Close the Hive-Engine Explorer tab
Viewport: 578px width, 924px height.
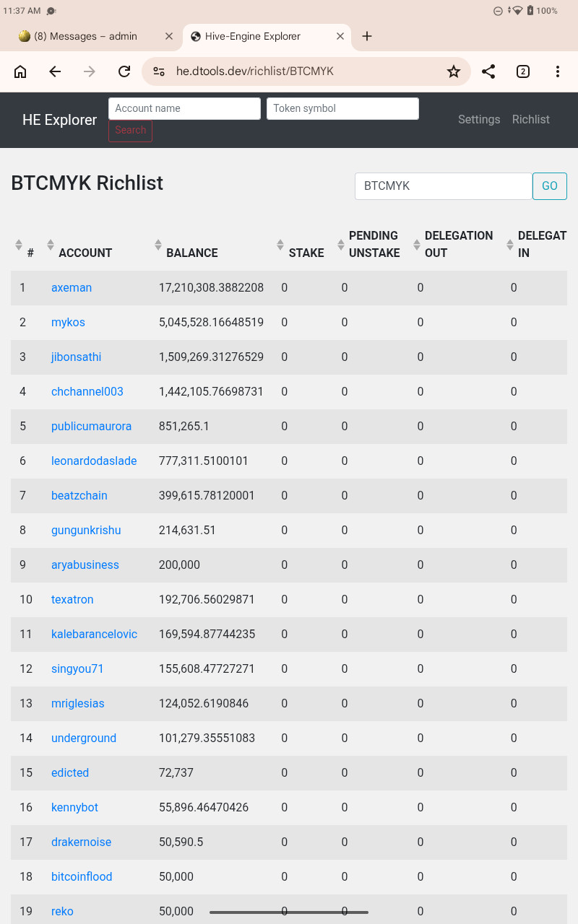coord(340,36)
